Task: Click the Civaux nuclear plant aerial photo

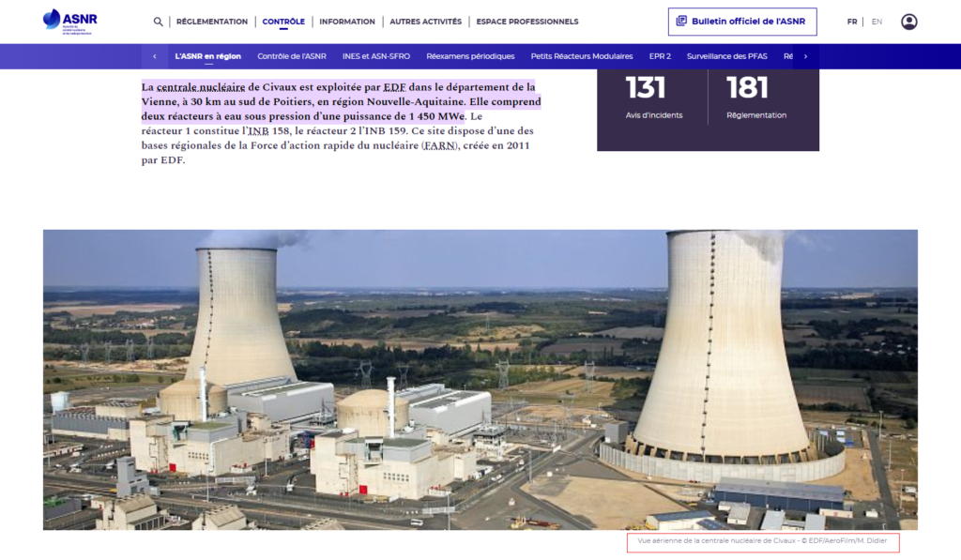Action: pos(480,380)
